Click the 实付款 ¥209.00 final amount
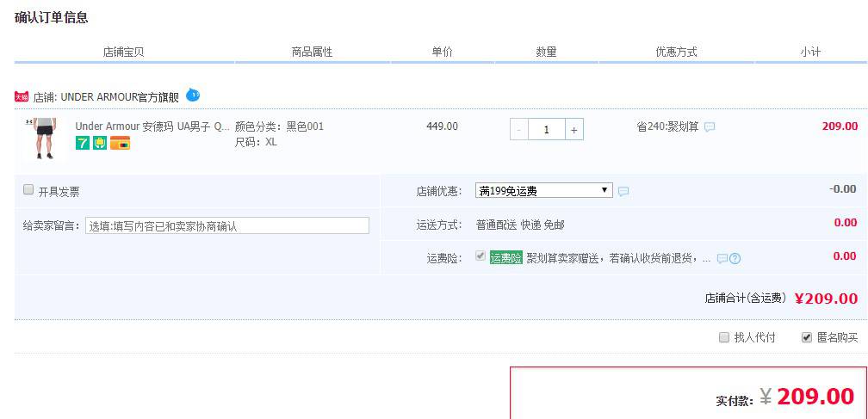 785,397
